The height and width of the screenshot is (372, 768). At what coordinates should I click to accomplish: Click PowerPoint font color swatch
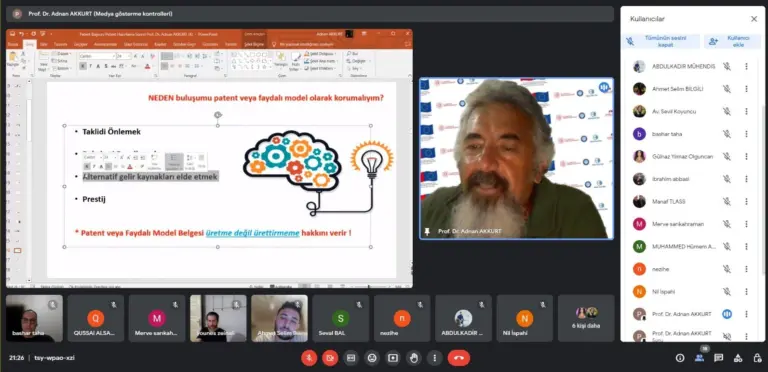coord(147,66)
